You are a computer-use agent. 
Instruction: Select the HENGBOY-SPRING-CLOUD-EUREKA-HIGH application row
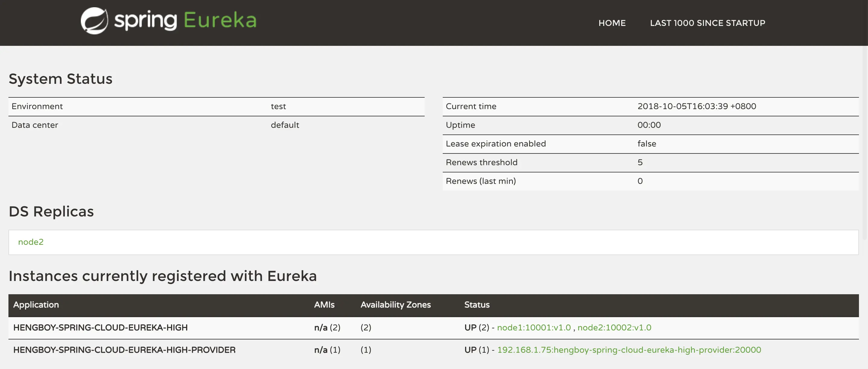(100, 328)
